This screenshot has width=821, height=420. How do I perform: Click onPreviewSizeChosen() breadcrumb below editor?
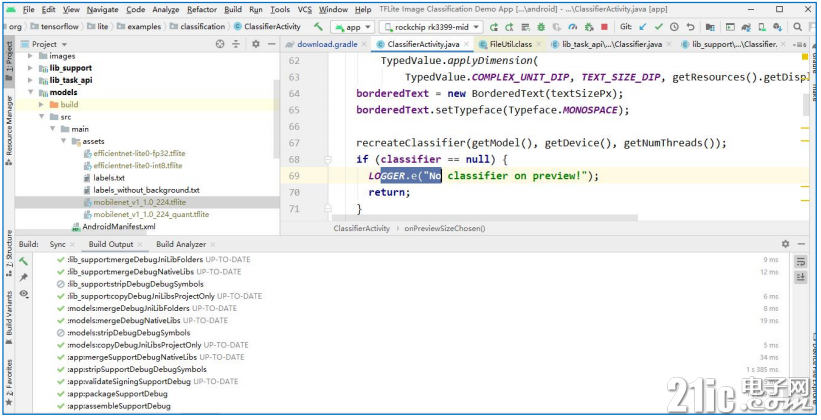coord(445,228)
